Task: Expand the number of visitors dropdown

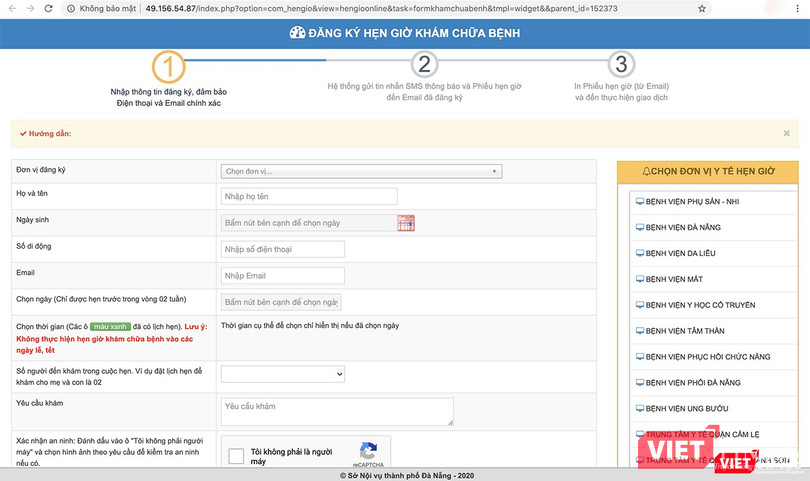Action: tap(283, 373)
